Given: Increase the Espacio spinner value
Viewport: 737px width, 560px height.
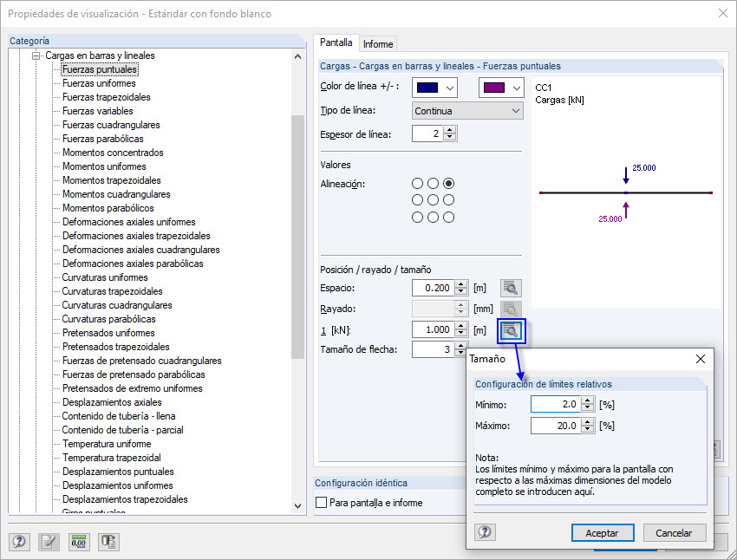Looking at the screenshot, I should pyautogui.click(x=461, y=284).
